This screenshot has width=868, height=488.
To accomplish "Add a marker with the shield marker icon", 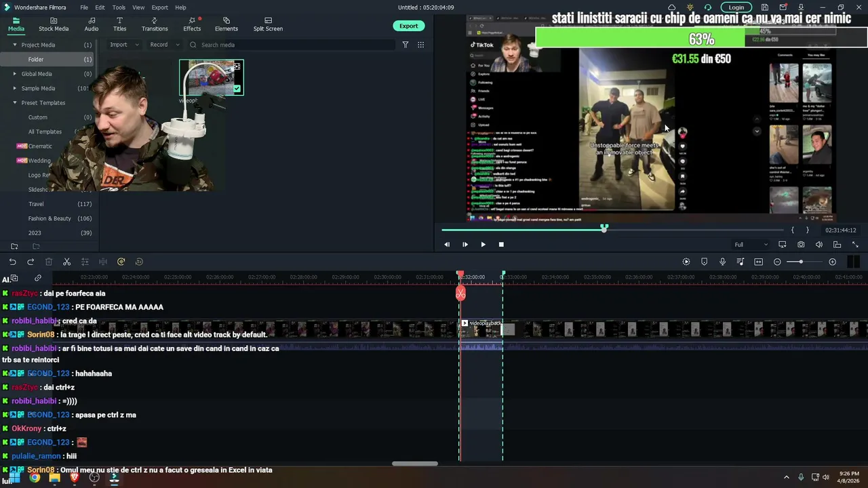I will pos(704,262).
